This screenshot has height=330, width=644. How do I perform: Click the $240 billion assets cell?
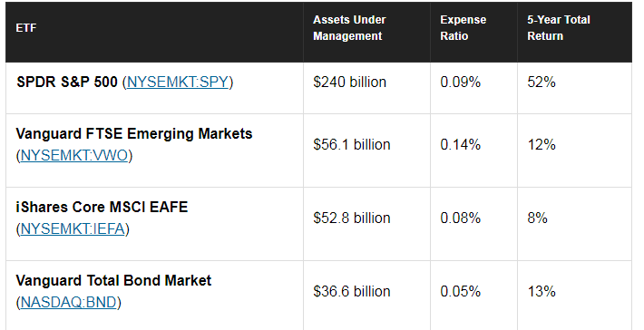(350, 82)
